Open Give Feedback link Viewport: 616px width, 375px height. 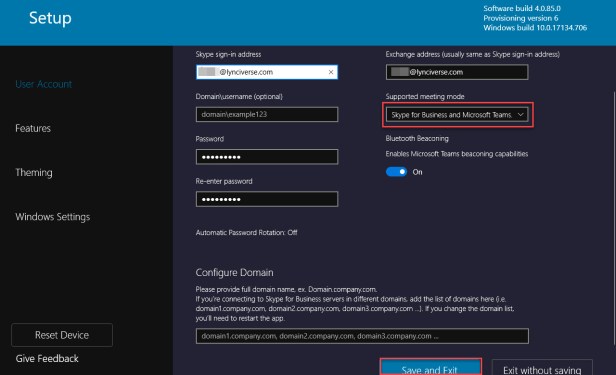(47, 359)
